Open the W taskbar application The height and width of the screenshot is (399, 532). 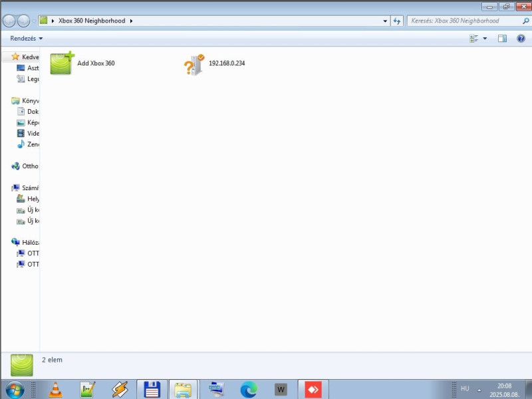281,390
